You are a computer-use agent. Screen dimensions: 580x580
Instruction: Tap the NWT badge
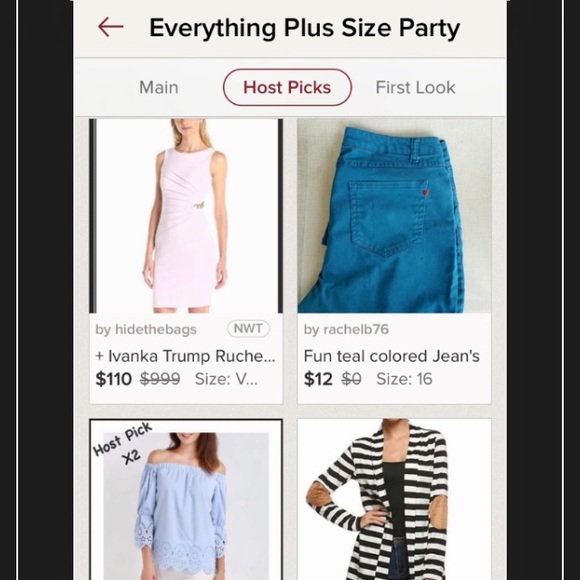point(248,328)
